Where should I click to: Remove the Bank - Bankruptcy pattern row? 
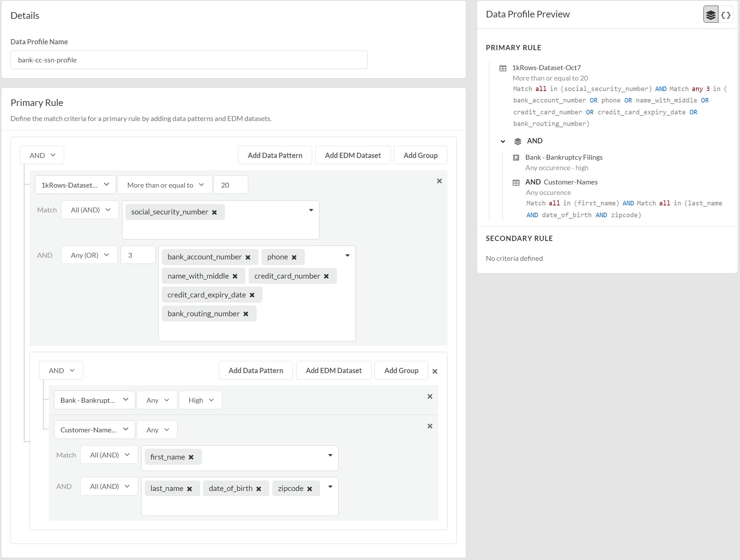(x=430, y=396)
